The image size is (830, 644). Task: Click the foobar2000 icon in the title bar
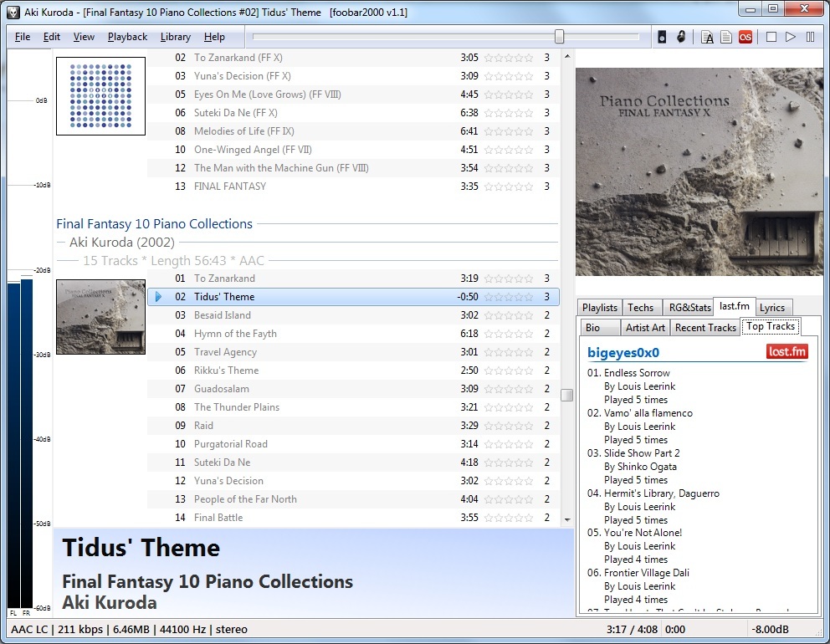click(x=13, y=13)
